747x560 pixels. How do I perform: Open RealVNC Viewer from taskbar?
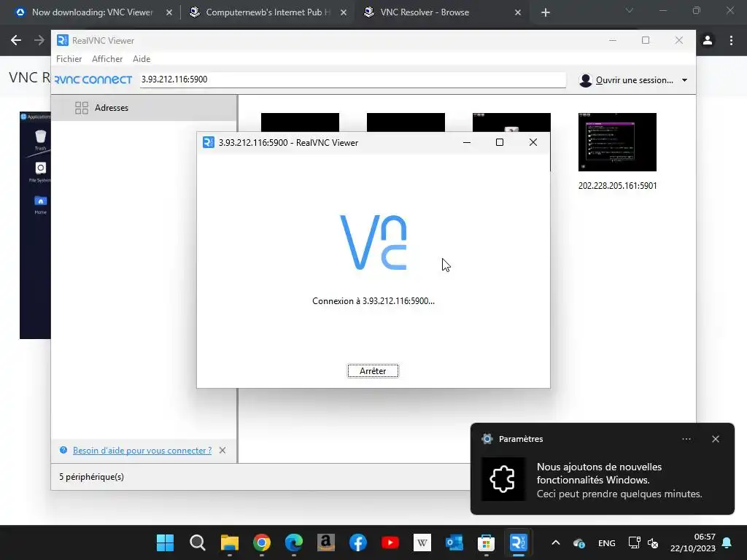519,542
